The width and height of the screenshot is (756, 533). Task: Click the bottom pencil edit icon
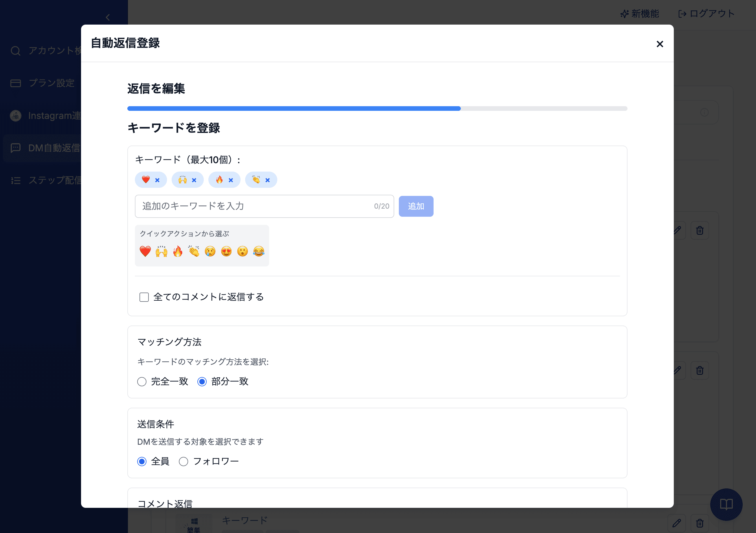pyautogui.click(x=677, y=523)
